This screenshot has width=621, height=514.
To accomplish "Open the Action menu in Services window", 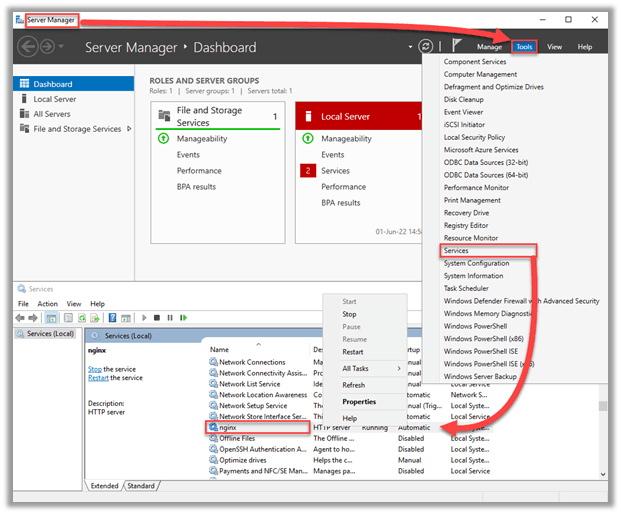I will point(47,304).
